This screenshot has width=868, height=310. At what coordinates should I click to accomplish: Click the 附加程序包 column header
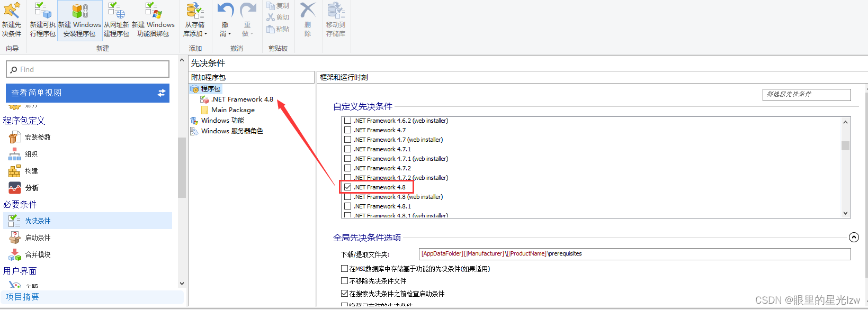252,77
